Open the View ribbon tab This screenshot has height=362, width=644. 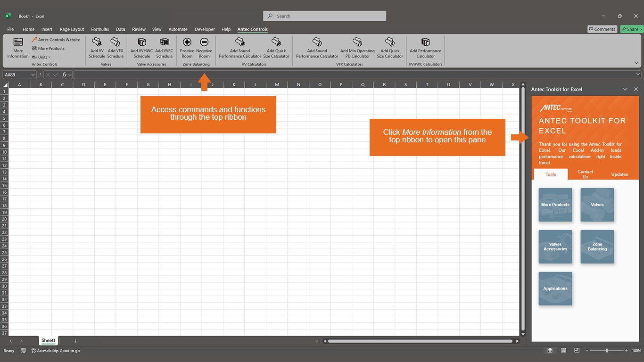[x=157, y=29]
